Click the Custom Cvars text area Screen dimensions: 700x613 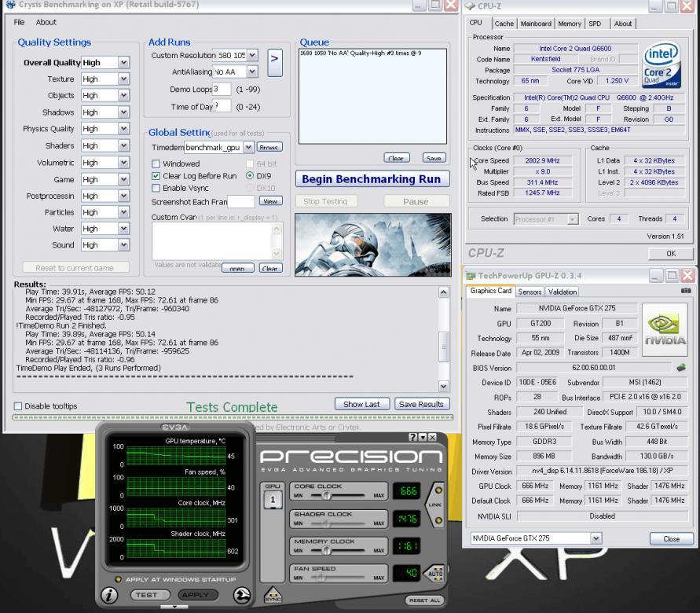point(212,240)
